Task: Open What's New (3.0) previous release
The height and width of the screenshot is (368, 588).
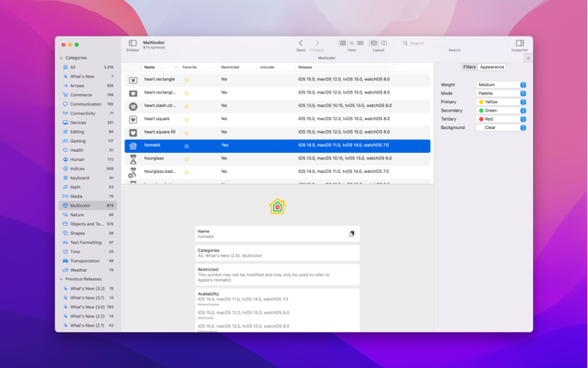Action: (88, 307)
